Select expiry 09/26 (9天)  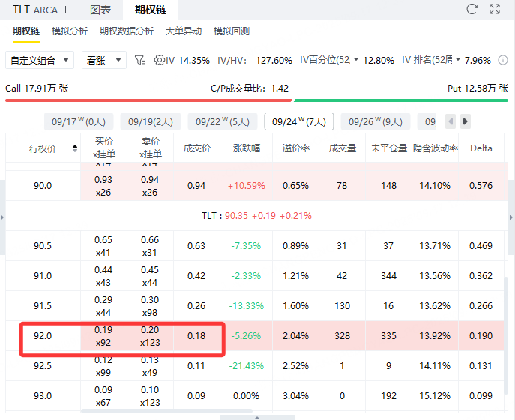[376, 121]
